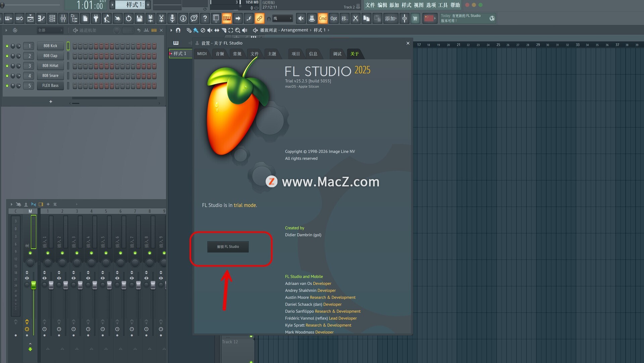Click the globe icon in news panel
The width and height of the screenshot is (644, 363).
pos(492,18)
